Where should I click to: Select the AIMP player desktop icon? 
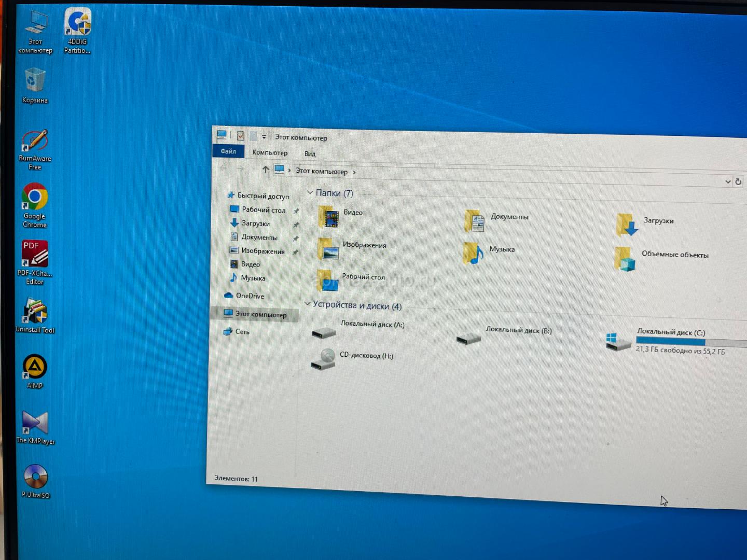[35, 368]
